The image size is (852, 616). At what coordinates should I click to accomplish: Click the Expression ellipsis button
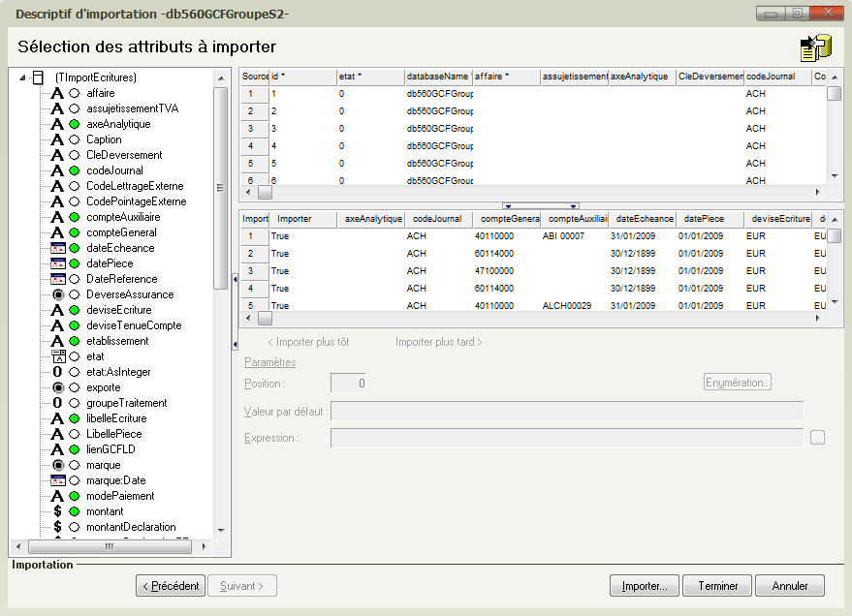point(817,438)
